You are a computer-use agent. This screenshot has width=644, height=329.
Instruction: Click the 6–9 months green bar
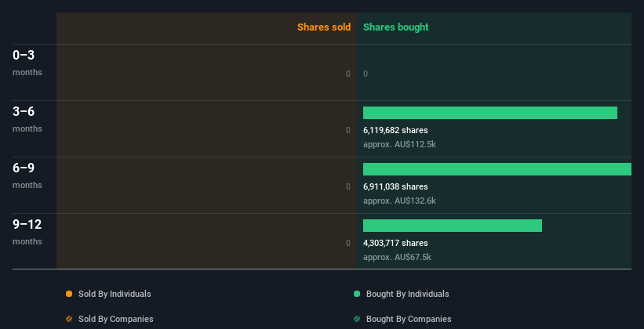coord(497,169)
